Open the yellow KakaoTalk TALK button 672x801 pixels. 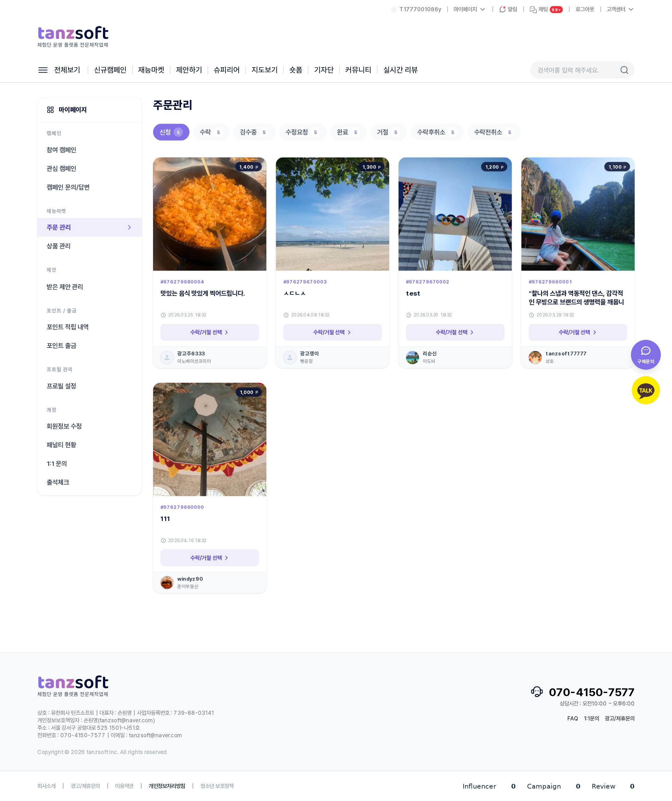tap(645, 390)
